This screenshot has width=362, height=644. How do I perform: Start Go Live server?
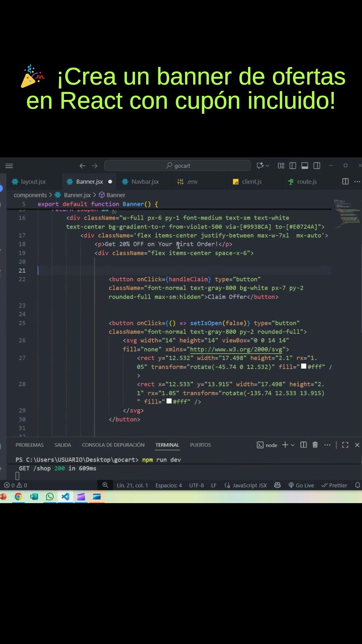(301, 485)
